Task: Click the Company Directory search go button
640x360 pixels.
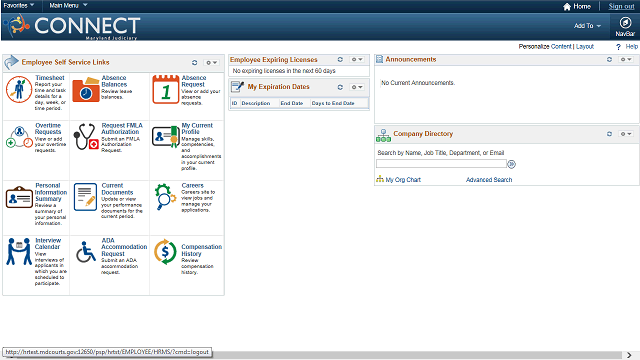Action: click(x=511, y=164)
